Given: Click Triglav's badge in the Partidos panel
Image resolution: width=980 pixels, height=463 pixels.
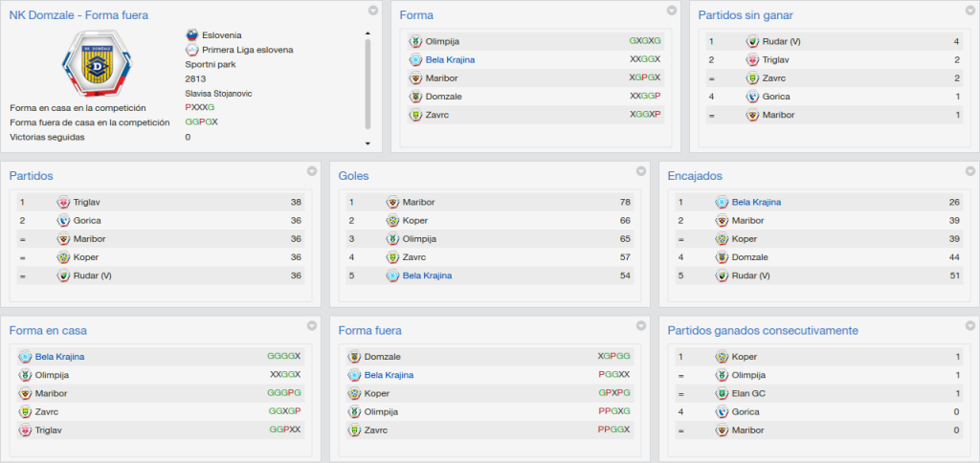Looking at the screenshot, I should (x=63, y=203).
